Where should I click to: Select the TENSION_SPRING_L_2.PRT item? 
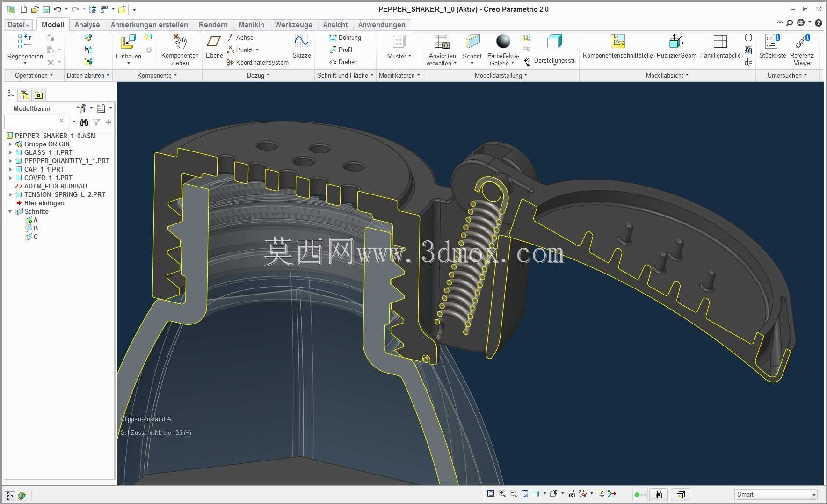65,194
